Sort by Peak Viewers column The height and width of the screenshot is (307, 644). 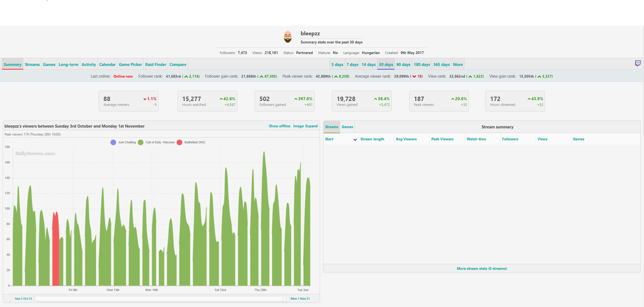tap(442, 139)
